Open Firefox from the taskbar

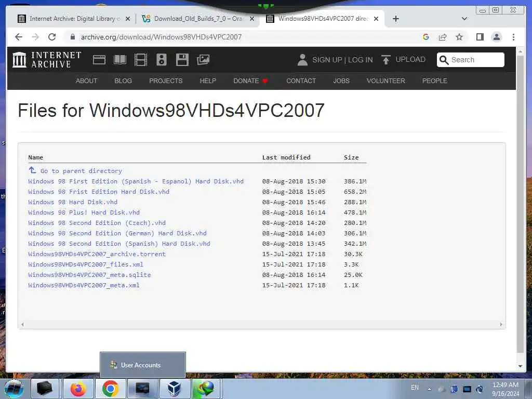coord(78,389)
